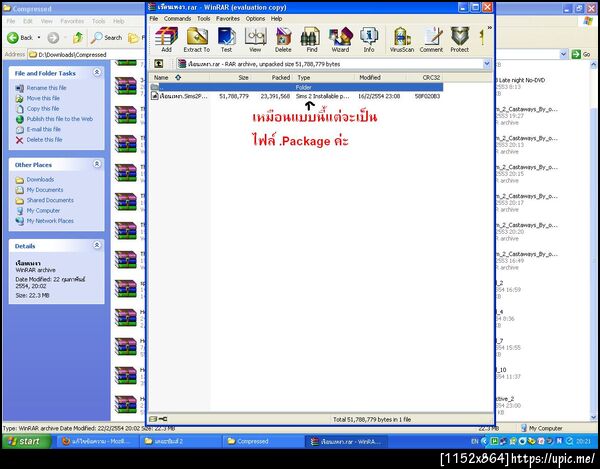Click the Windows Start button
The height and width of the screenshot is (469, 600).
click(x=26, y=441)
